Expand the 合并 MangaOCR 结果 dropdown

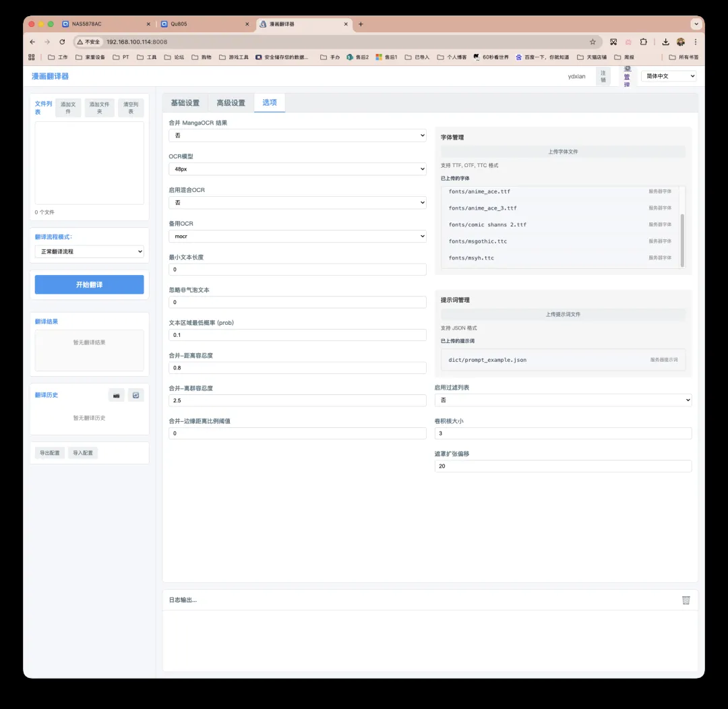[x=297, y=135]
